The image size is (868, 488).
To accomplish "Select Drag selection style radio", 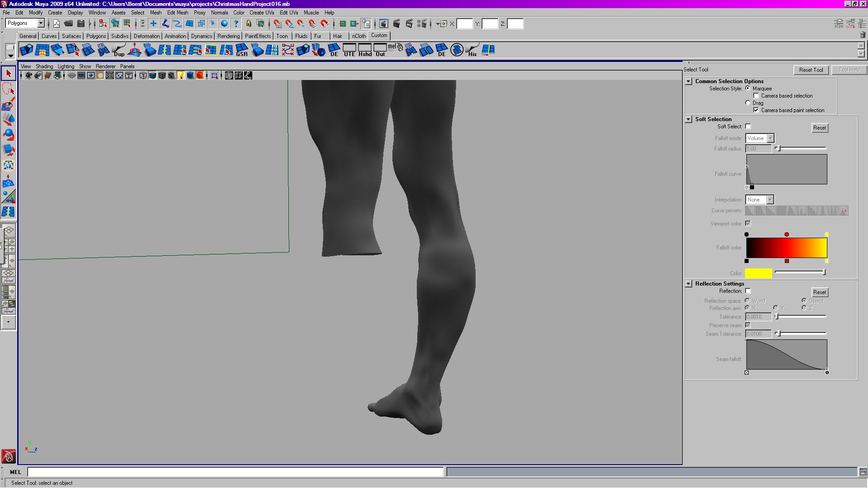I will pyautogui.click(x=748, y=103).
